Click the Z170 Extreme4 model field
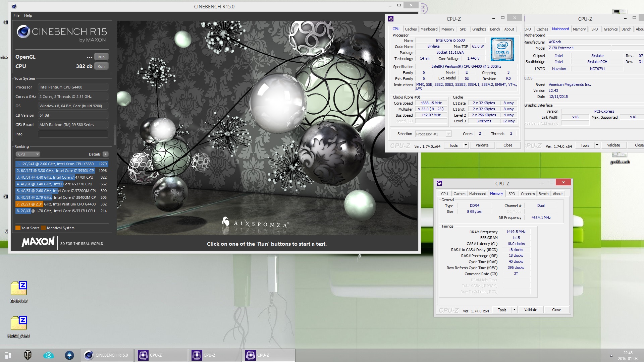 click(x=579, y=48)
